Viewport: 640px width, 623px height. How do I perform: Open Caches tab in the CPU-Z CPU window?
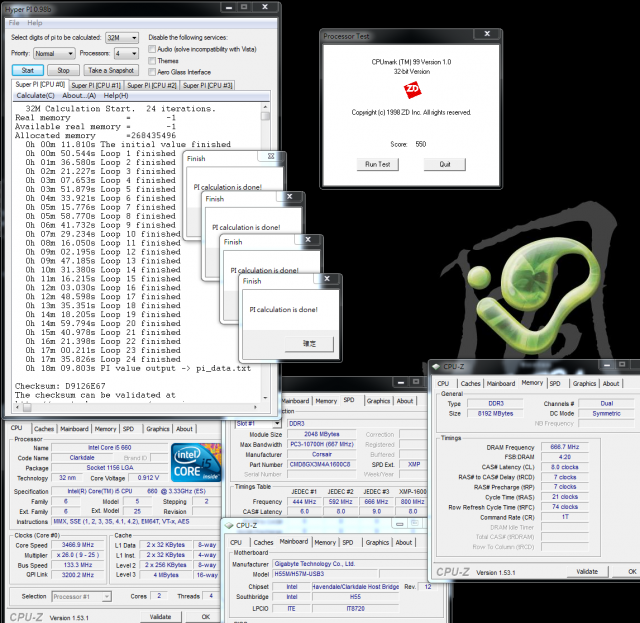(x=44, y=429)
